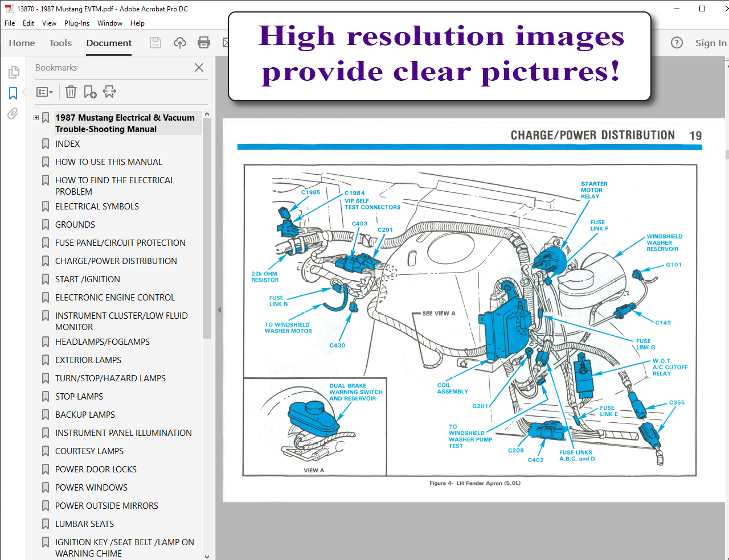Switch to the Tools tab
Image resolution: width=729 pixels, height=560 pixels.
coord(60,43)
